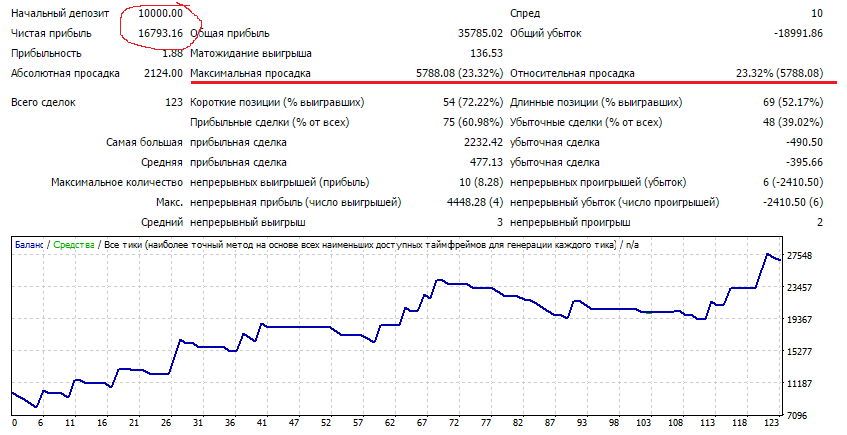Viewport: 847px width, 435px height.
Task: Select consecutive wins value 10 (8.28)
Action: pyautogui.click(x=481, y=182)
